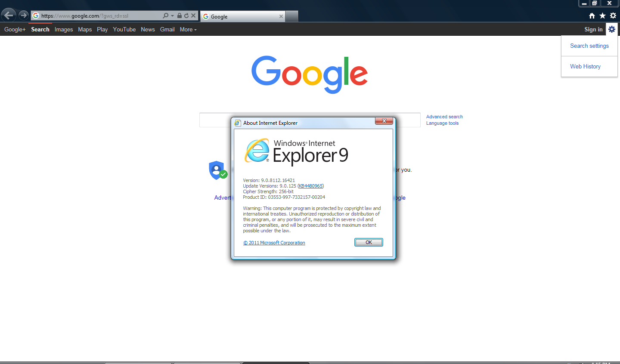Toggle the Google options gear icon
Screen dimensions: 620x364
[x=612, y=29]
